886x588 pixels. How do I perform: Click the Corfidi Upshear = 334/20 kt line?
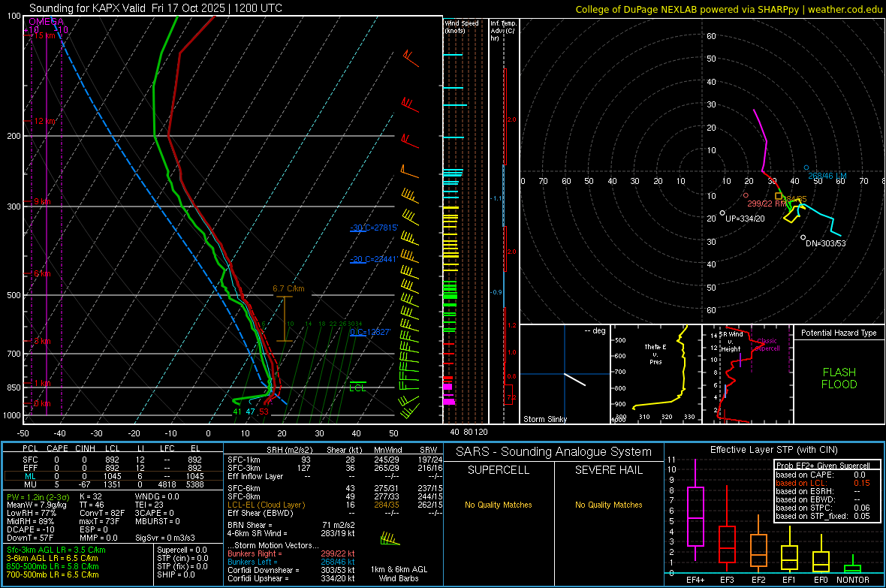[x=291, y=578]
